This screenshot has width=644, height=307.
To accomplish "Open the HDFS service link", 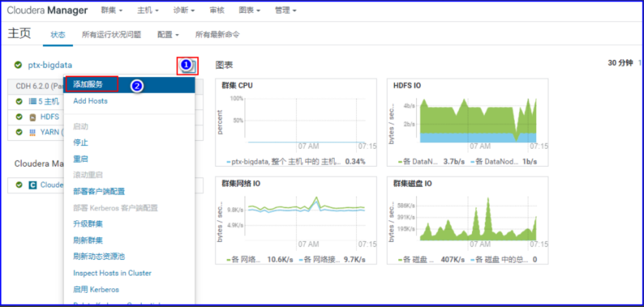I will pyautogui.click(x=50, y=116).
